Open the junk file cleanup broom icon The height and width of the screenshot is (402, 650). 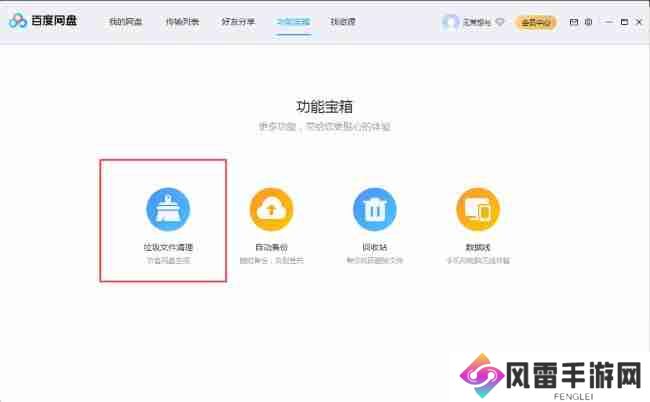tap(168, 209)
